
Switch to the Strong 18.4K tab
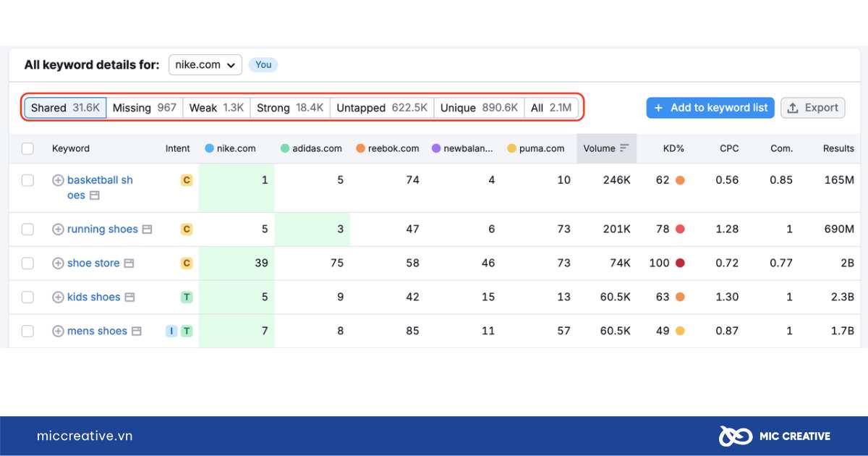[x=290, y=108]
